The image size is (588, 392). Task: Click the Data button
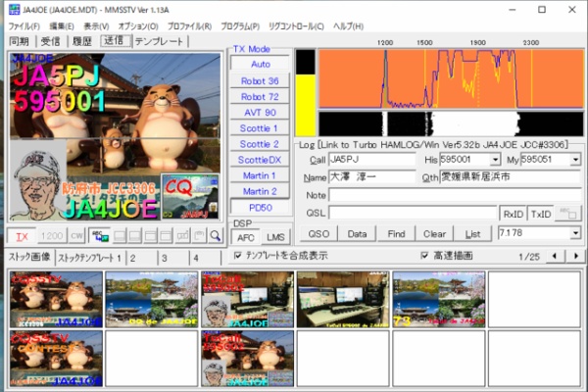pyautogui.click(x=357, y=234)
